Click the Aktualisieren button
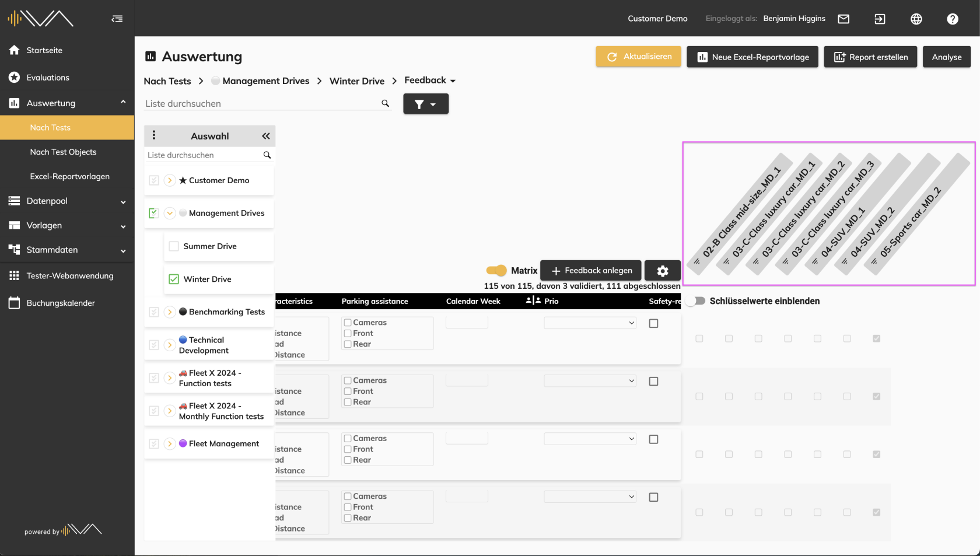The width and height of the screenshot is (980, 556). point(638,57)
